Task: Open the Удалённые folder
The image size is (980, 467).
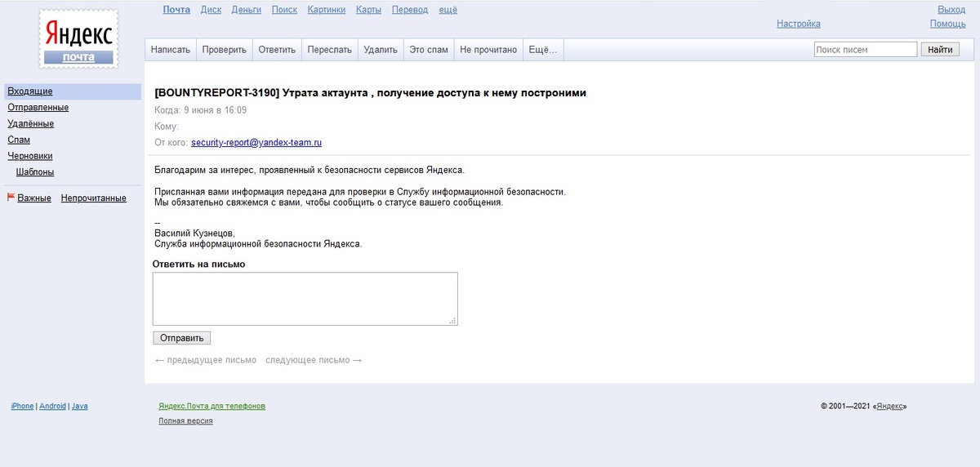Action: point(31,124)
